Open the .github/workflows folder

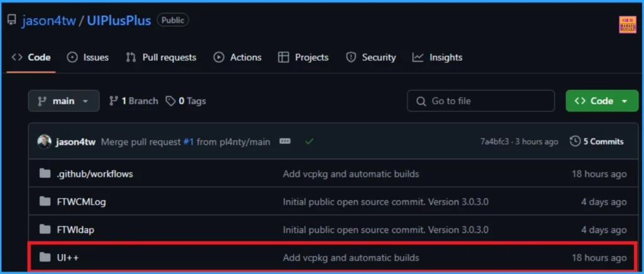tap(95, 174)
